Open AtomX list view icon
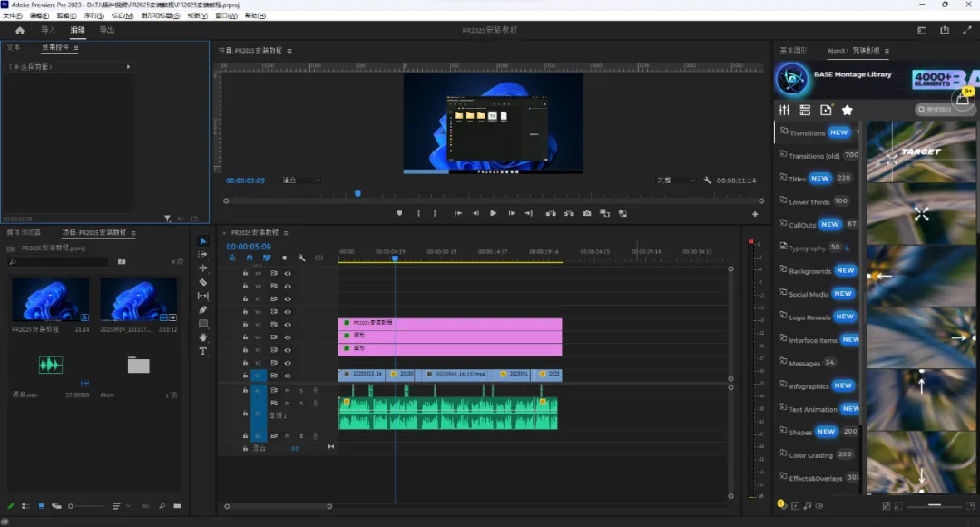The width and height of the screenshot is (980, 527). 805,110
